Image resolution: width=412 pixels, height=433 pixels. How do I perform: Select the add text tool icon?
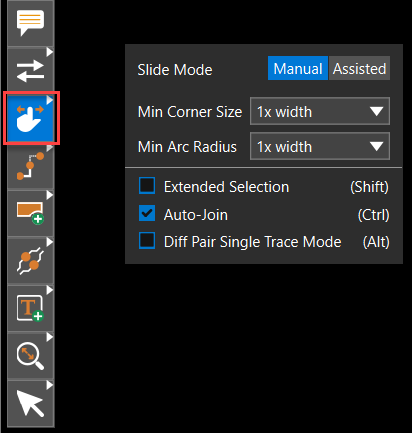(30, 308)
